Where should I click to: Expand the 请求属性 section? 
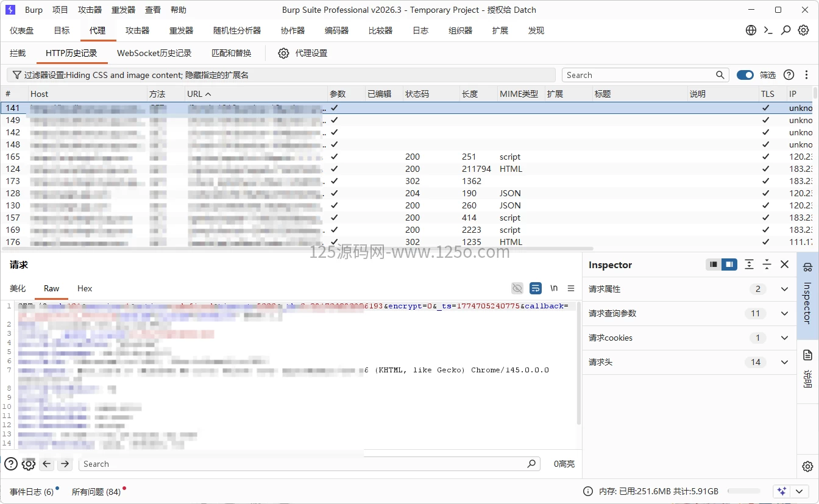pyautogui.click(x=784, y=289)
